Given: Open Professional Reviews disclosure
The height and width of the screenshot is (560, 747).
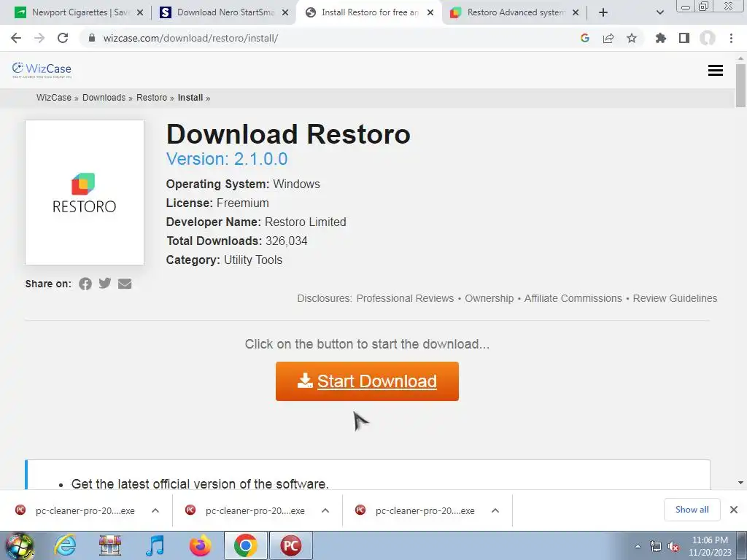Looking at the screenshot, I should coord(405,298).
